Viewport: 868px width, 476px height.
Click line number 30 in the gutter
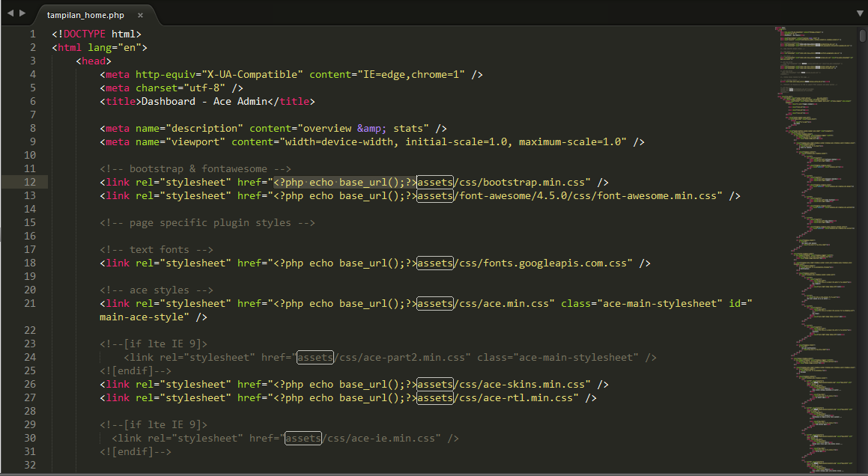(x=30, y=438)
